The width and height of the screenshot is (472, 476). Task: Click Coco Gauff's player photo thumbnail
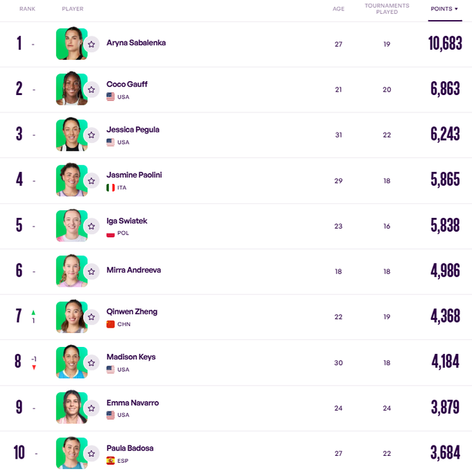point(70,90)
